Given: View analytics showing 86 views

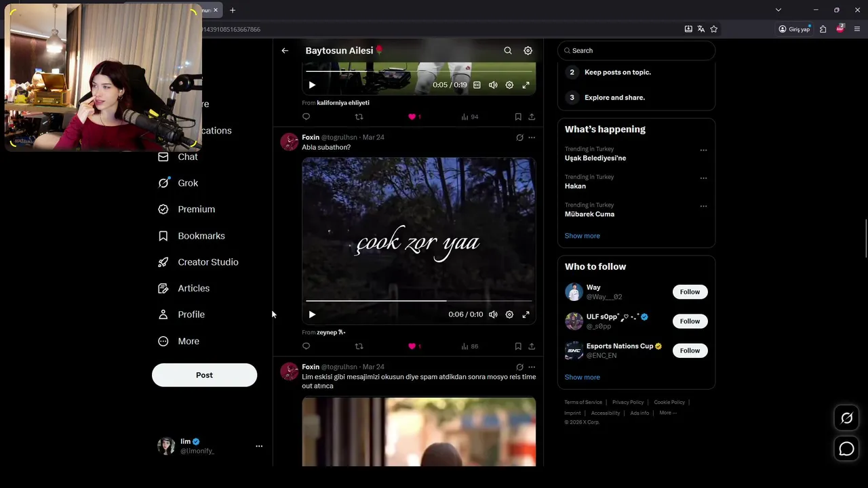Looking at the screenshot, I should [x=469, y=346].
